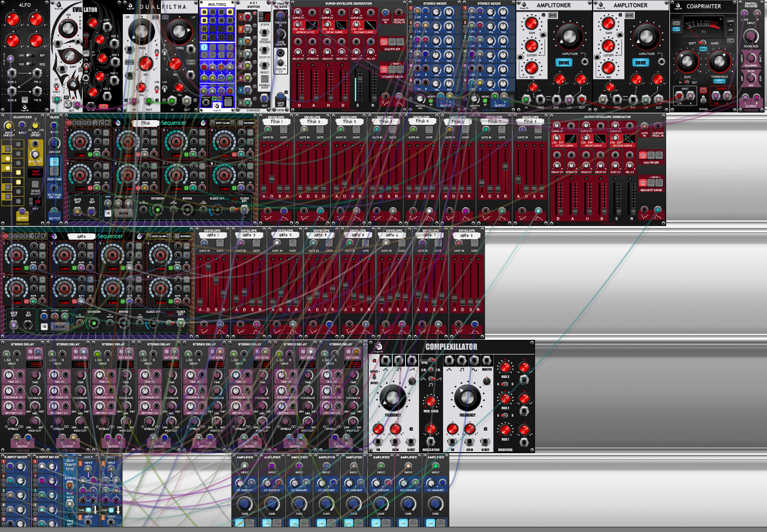Image resolution: width=767 pixels, height=532 pixels.
Task: Select the x1 multiplier on top Super Envelope Generator
Action: pyautogui.click(x=383, y=42)
